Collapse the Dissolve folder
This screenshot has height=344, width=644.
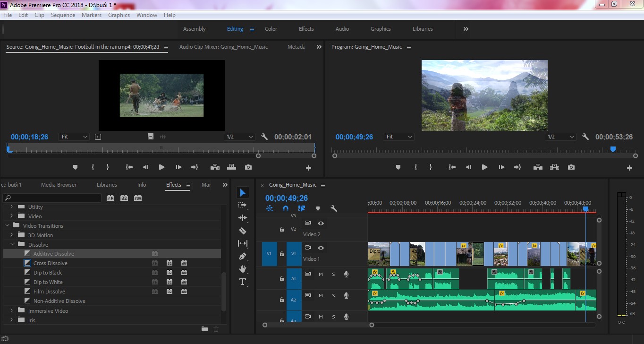12,245
